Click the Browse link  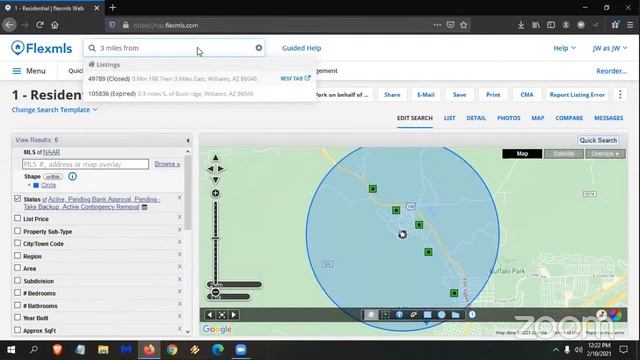[x=167, y=164]
